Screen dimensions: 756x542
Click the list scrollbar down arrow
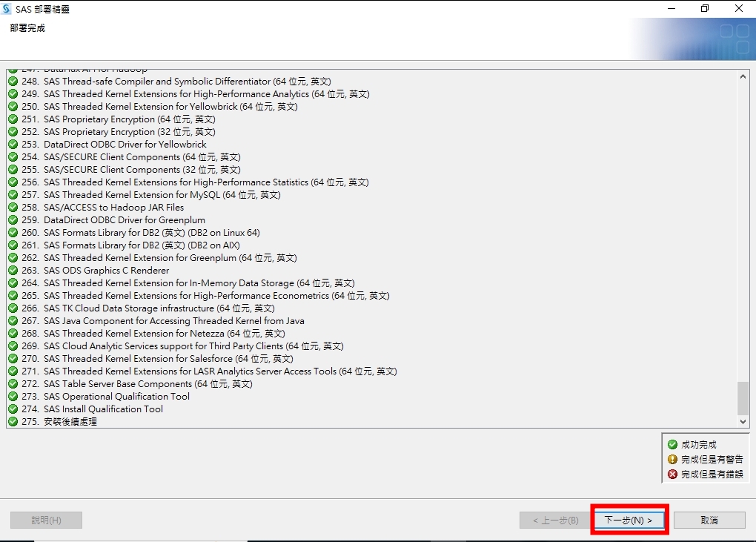[743, 421]
